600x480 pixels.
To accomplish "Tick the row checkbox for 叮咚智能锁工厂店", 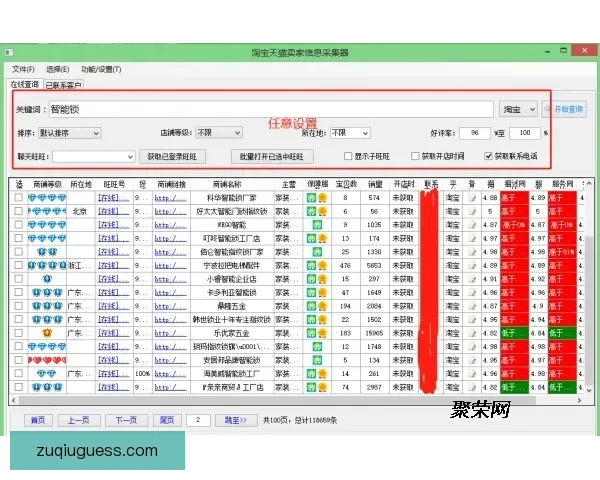I will pyautogui.click(x=18, y=238).
